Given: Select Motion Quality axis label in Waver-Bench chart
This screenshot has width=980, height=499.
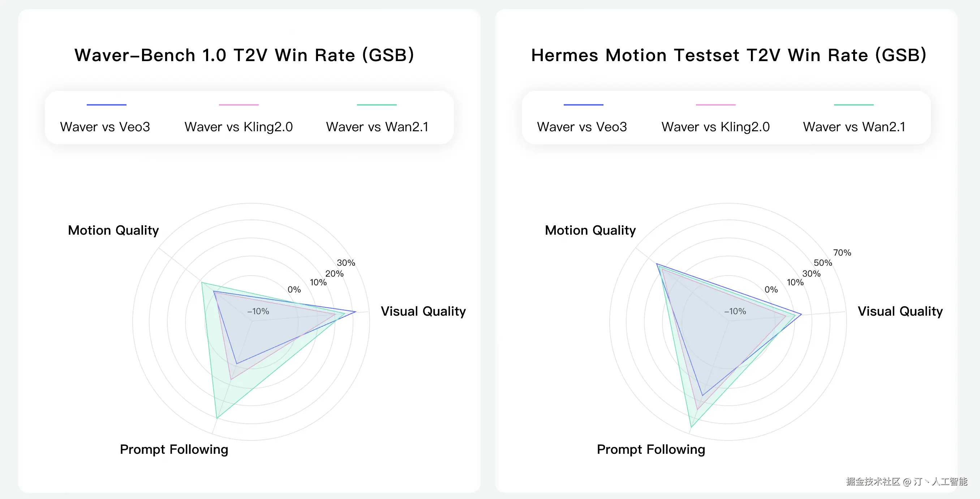Looking at the screenshot, I should [113, 230].
